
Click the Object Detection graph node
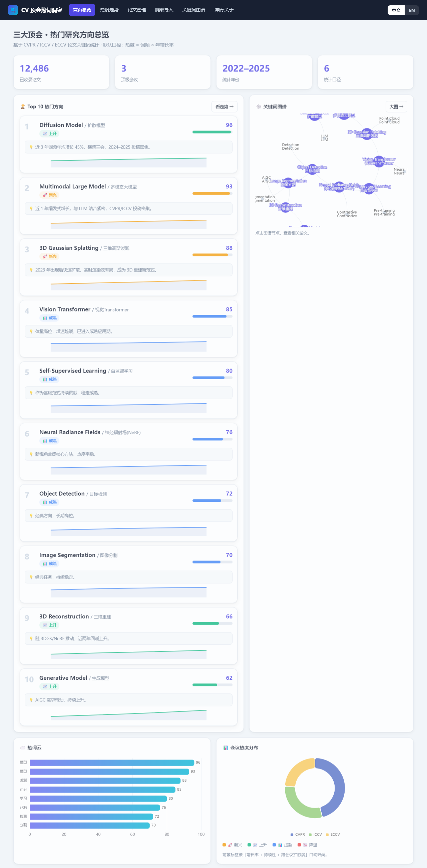click(x=312, y=169)
